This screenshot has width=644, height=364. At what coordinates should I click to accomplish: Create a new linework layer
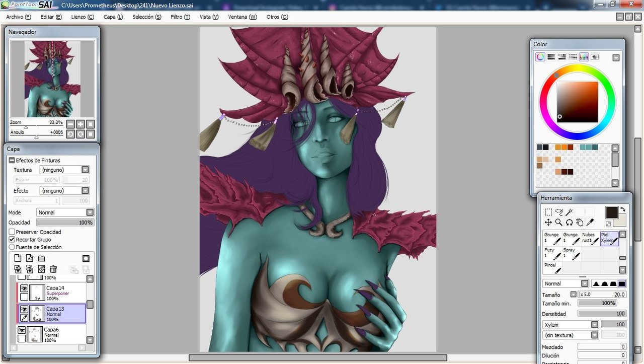30,258
